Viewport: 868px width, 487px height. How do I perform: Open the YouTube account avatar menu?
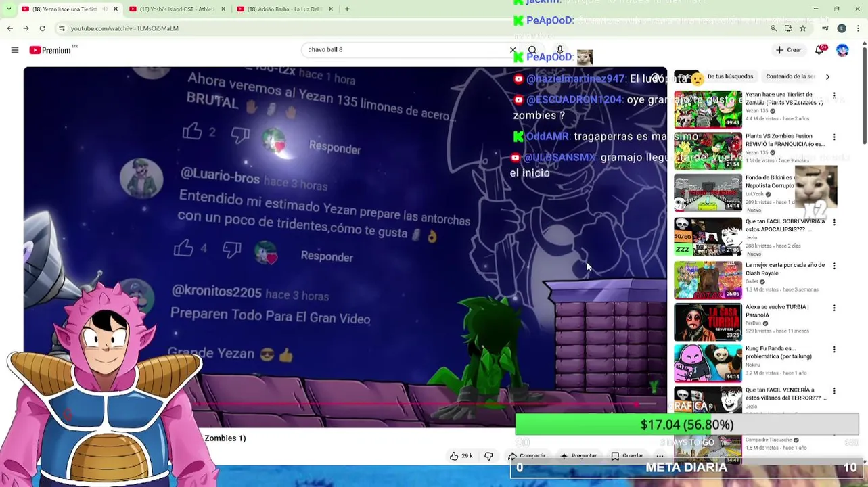842,50
